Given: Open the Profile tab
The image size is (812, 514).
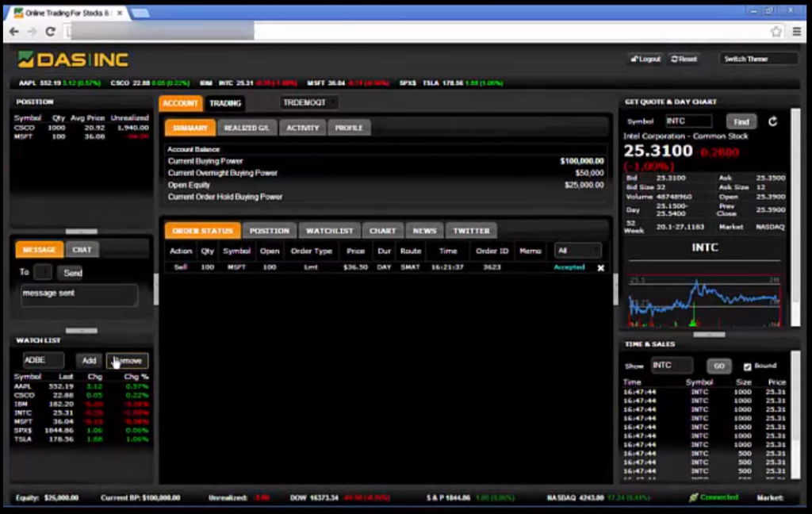Looking at the screenshot, I should [x=349, y=128].
